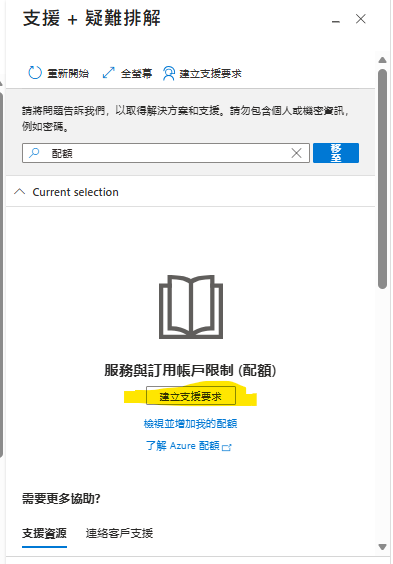393x564 pixels.
Task: Switch to 支援資源 tab
Action: point(44,533)
